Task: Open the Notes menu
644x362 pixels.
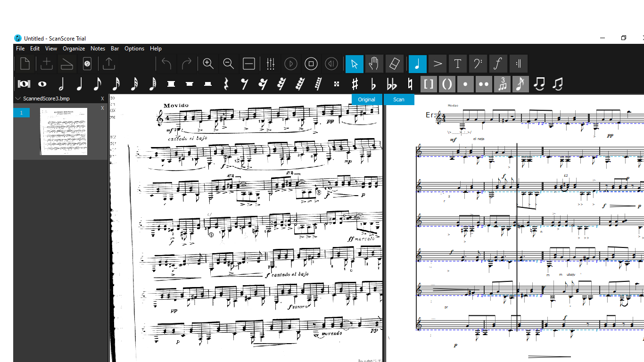Action: tap(98, 49)
